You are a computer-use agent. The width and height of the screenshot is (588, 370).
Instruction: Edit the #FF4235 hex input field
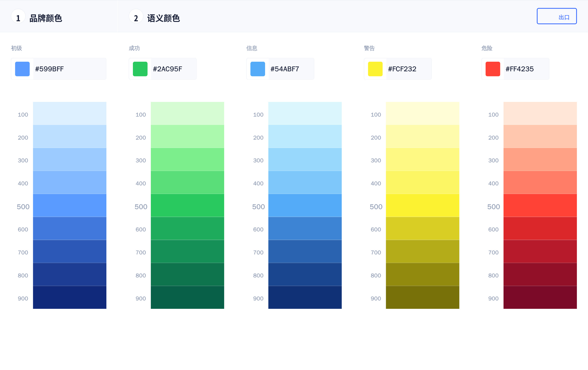pyautogui.click(x=526, y=69)
